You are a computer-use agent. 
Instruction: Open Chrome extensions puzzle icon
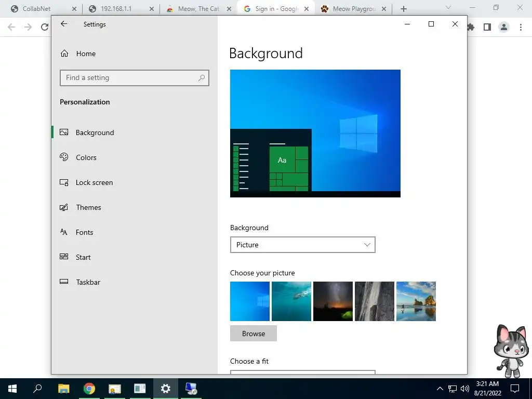pos(471,27)
